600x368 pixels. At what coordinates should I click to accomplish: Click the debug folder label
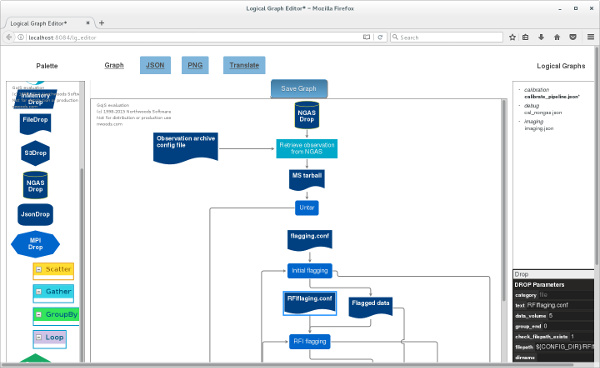[532, 106]
